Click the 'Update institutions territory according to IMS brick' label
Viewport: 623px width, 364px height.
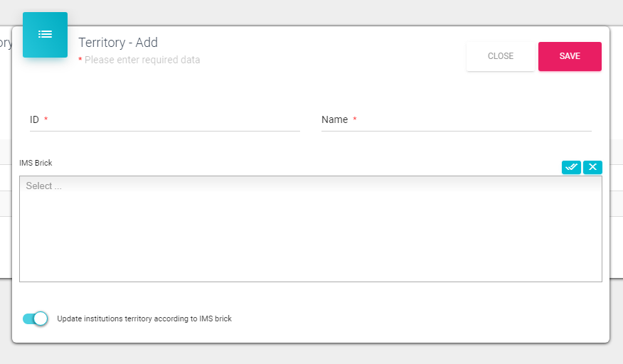[x=144, y=318]
